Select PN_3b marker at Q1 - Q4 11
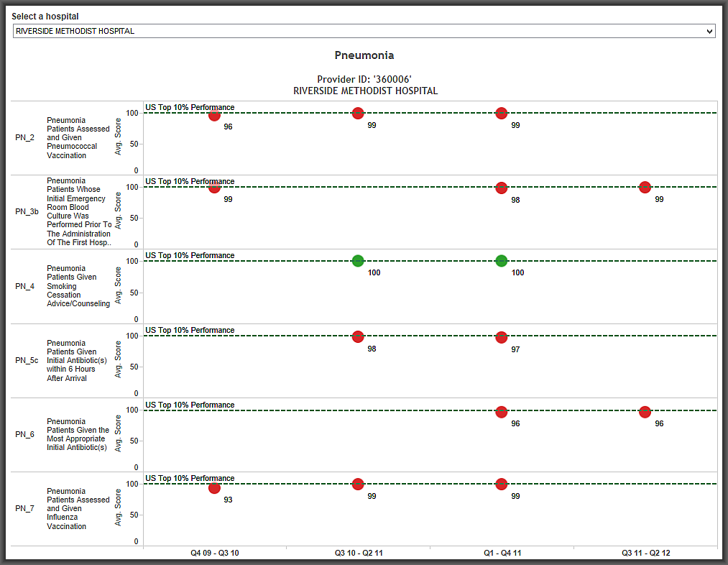The width and height of the screenshot is (728, 565). 502,188
